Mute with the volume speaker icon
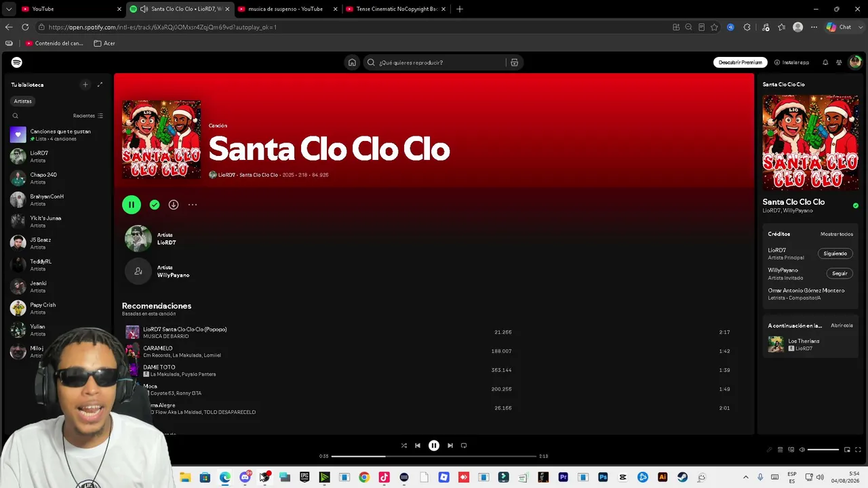 pyautogui.click(x=802, y=449)
